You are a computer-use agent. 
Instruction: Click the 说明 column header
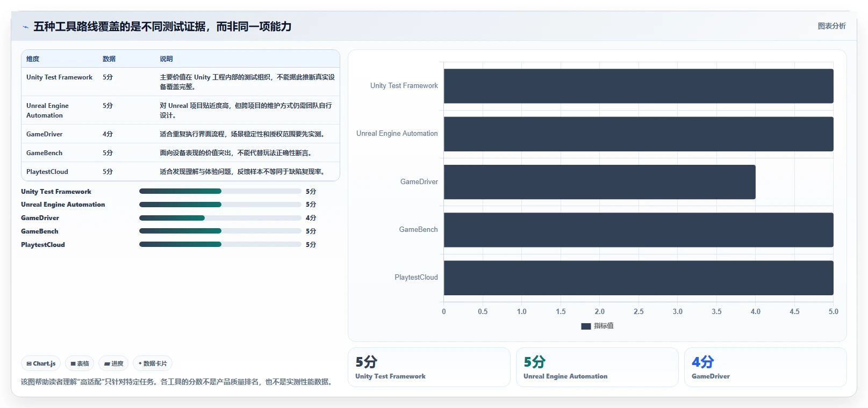(x=166, y=59)
